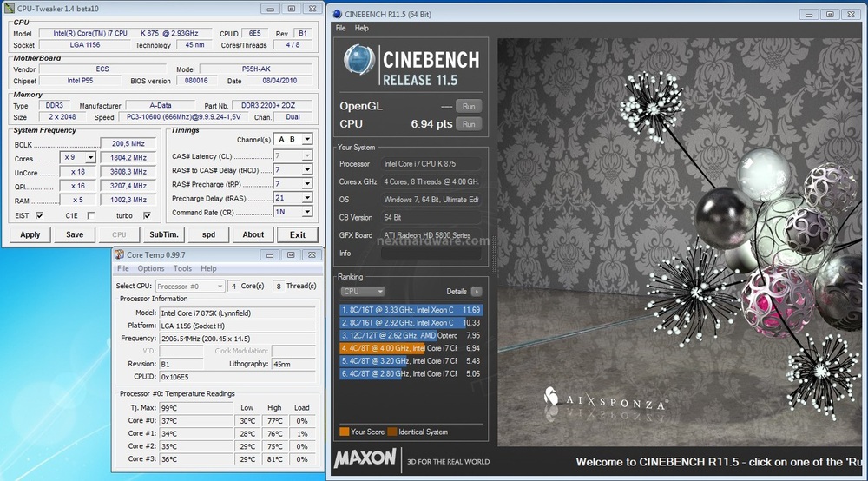Open the CAS# Latency (CL) dropdown
This screenshot has height=481, width=868.
[306, 155]
